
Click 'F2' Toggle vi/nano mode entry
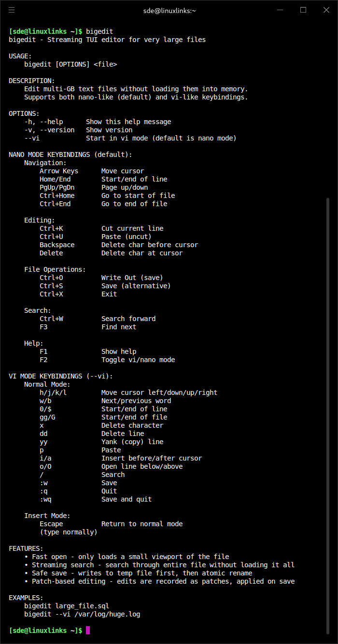[43, 360]
